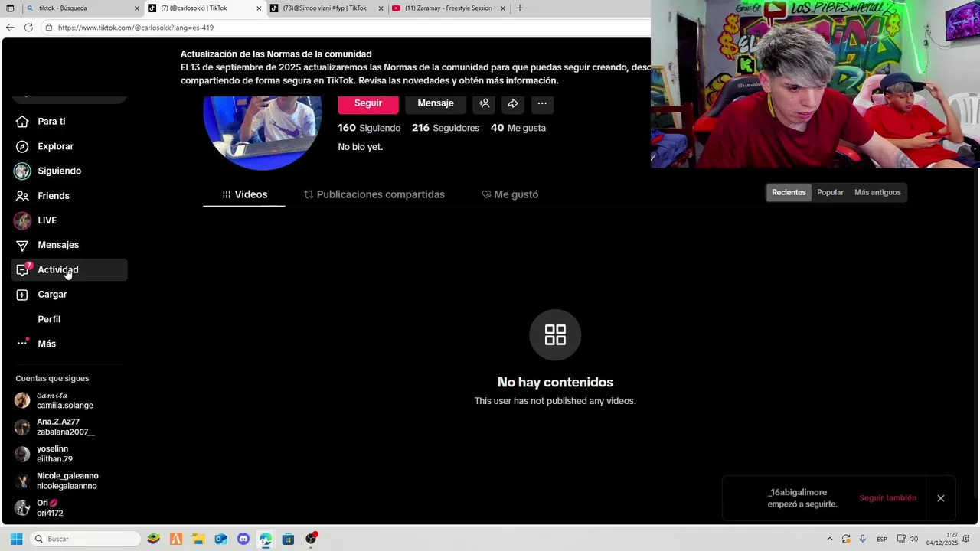The height and width of the screenshot is (551, 980).
Task: Click the add-friend person icon button
Action: click(484, 103)
